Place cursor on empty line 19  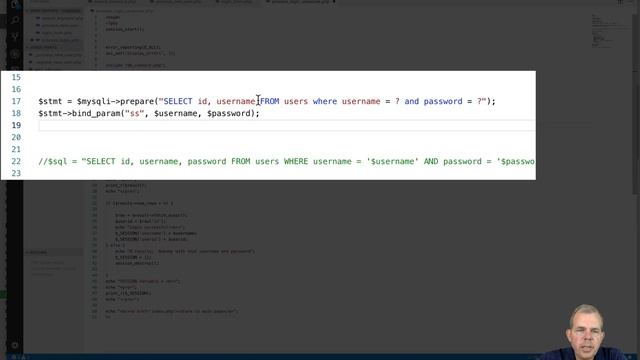click(x=287, y=125)
